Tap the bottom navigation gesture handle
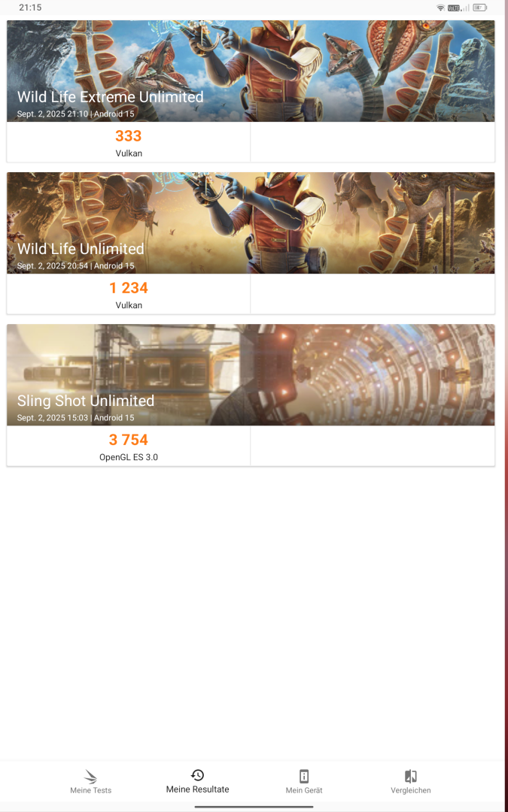This screenshot has height=812, width=508. pos(254,806)
